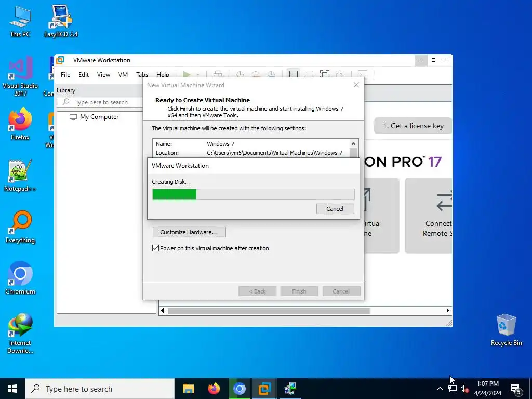The image size is (532, 399).
Task: Open Internet Download Manager desktop icon
Action: 20,333
